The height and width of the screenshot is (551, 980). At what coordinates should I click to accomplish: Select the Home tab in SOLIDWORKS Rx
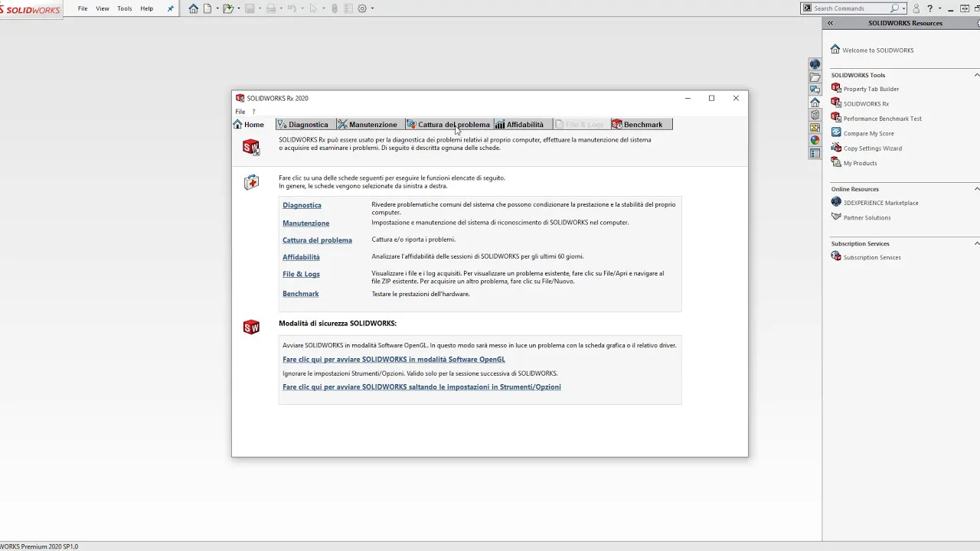click(249, 125)
